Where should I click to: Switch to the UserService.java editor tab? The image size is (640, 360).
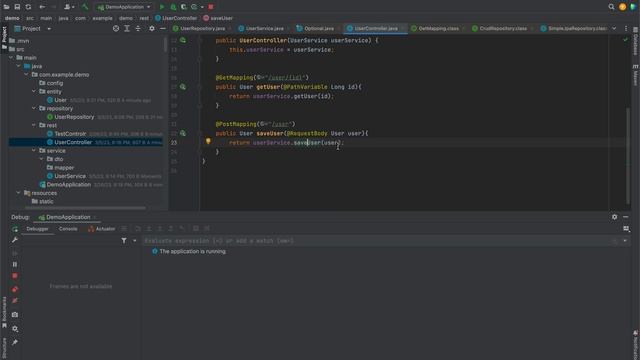(x=264, y=29)
